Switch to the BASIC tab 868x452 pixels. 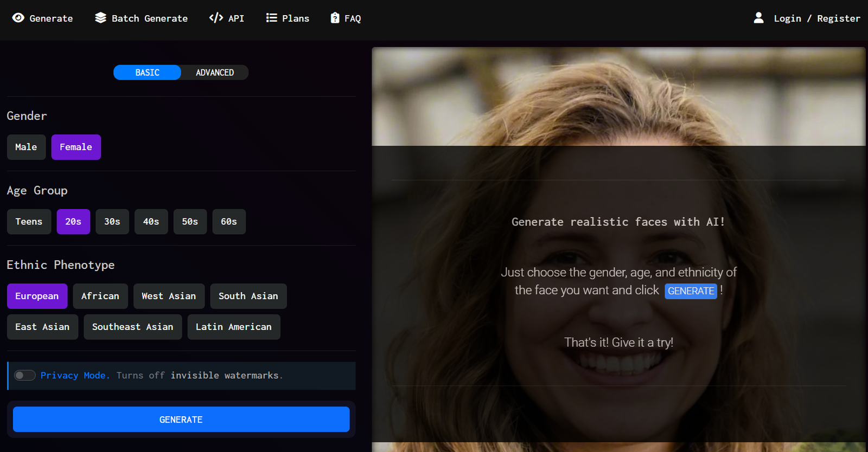[147, 73]
